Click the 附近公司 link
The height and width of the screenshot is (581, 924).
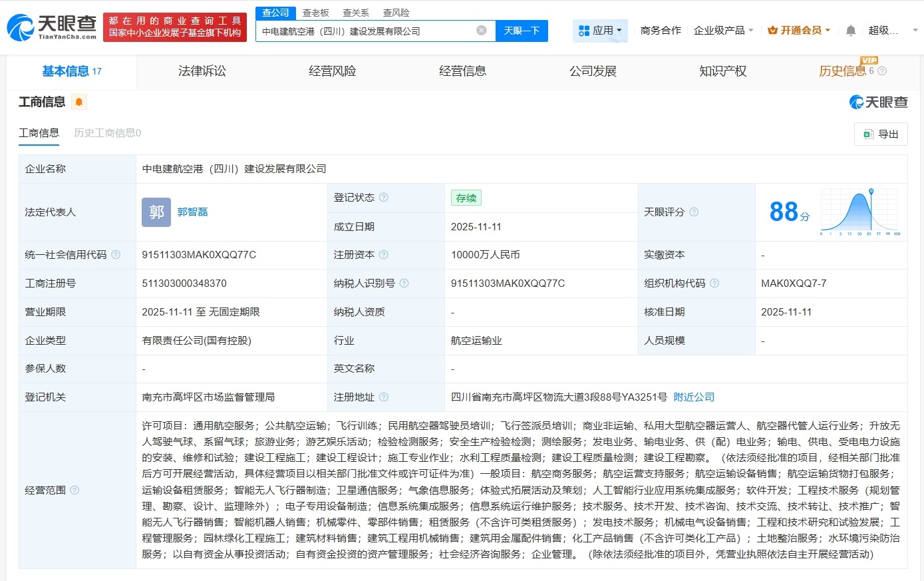coord(694,397)
